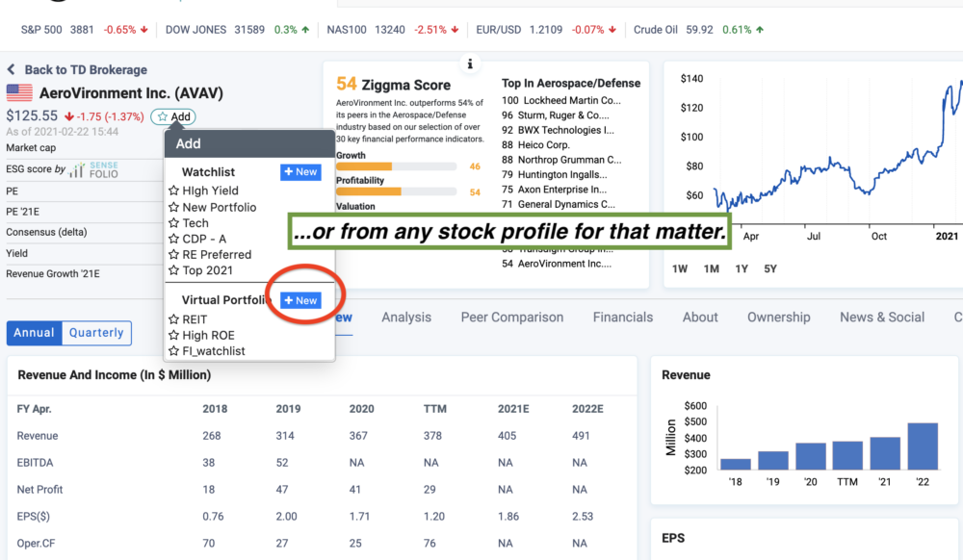Click the star icon beside RE Preferred
963x560 pixels.
coord(173,255)
